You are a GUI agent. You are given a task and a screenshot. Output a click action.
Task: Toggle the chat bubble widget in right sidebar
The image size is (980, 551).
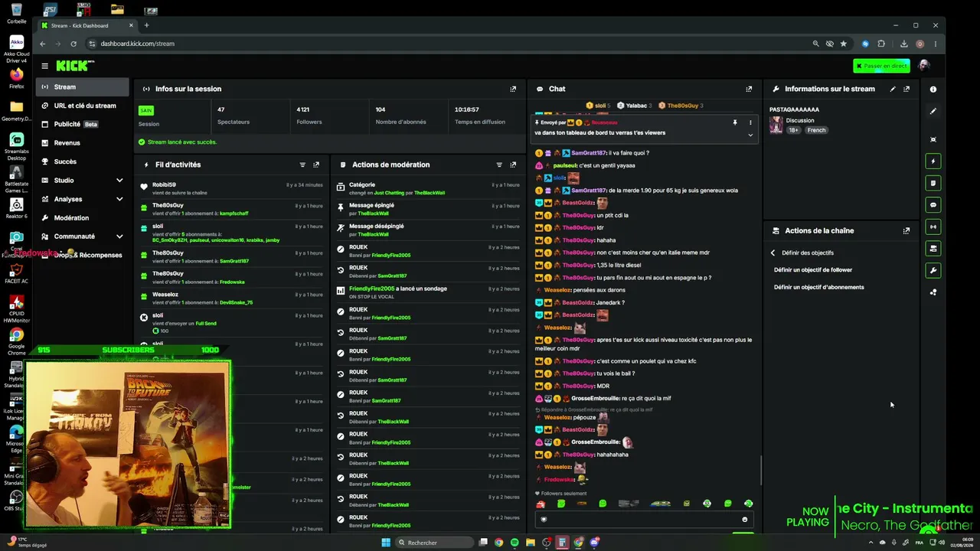[933, 205]
